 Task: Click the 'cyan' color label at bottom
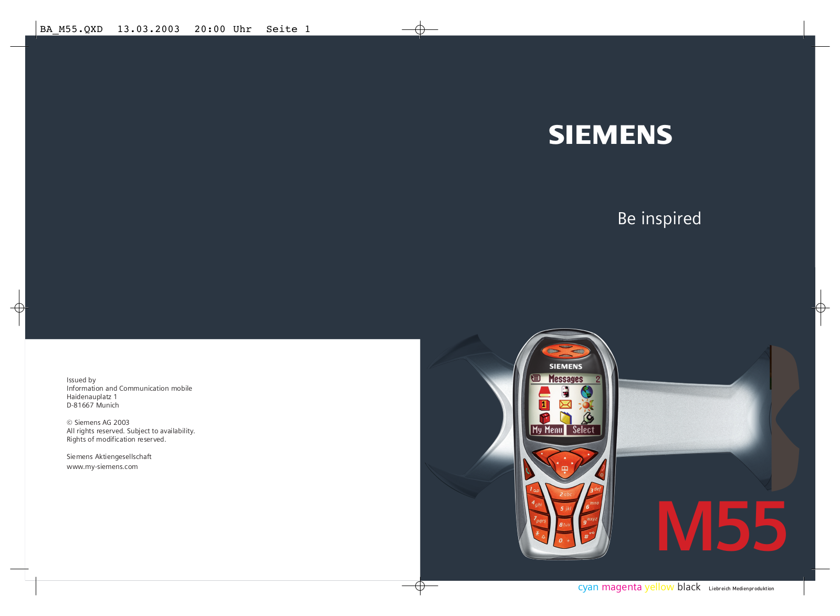point(588,587)
